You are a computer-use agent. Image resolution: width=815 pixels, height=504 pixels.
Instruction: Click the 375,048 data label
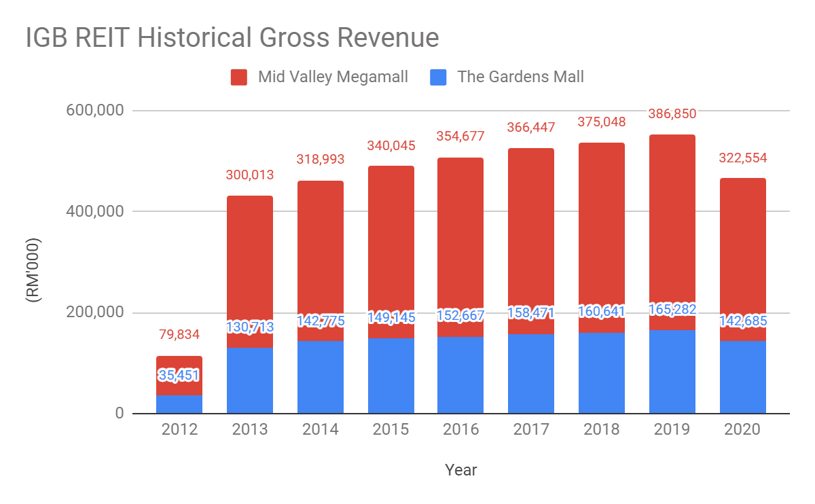coord(602,122)
